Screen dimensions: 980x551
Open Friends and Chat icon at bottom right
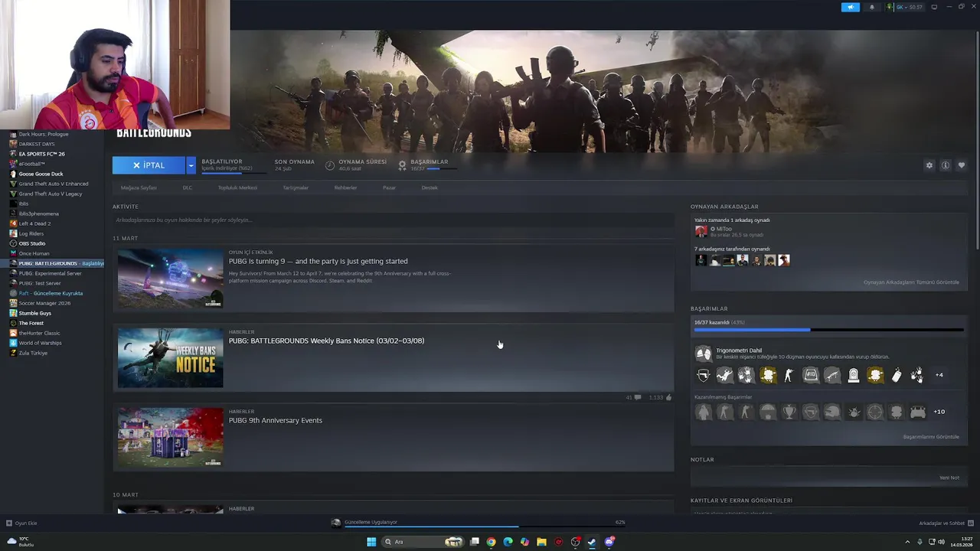970,523
